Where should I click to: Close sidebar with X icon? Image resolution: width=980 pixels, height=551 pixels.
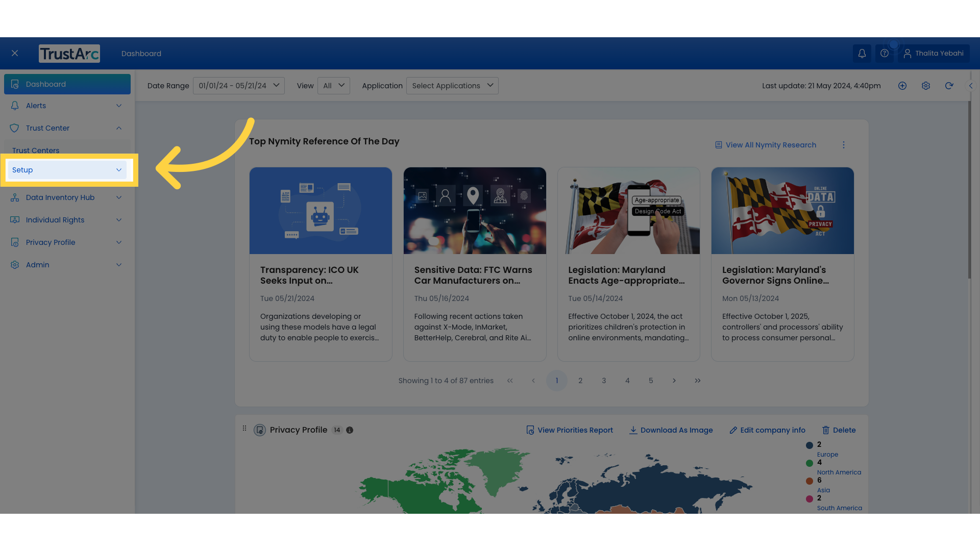[x=15, y=53]
